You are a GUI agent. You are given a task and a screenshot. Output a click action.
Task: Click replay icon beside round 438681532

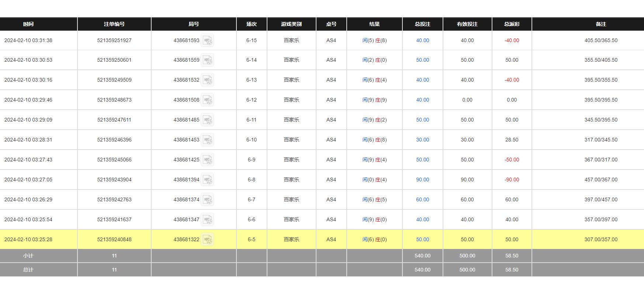[x=207, y=80]
